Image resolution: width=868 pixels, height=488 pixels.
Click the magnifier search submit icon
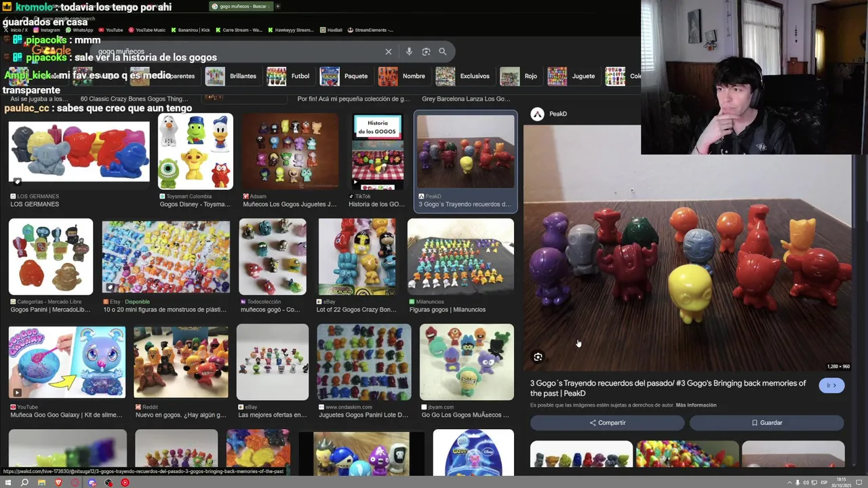click(443, 52)
